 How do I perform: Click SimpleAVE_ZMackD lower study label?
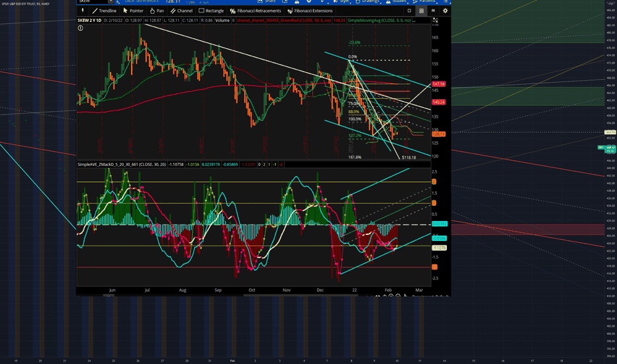(122, 165)
